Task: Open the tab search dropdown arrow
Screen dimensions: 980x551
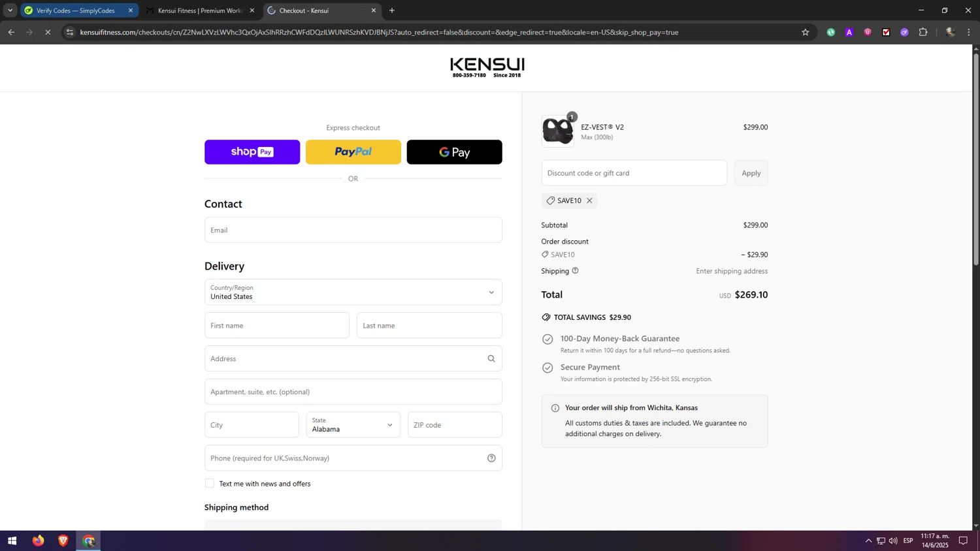Action: tap(10, 10)
